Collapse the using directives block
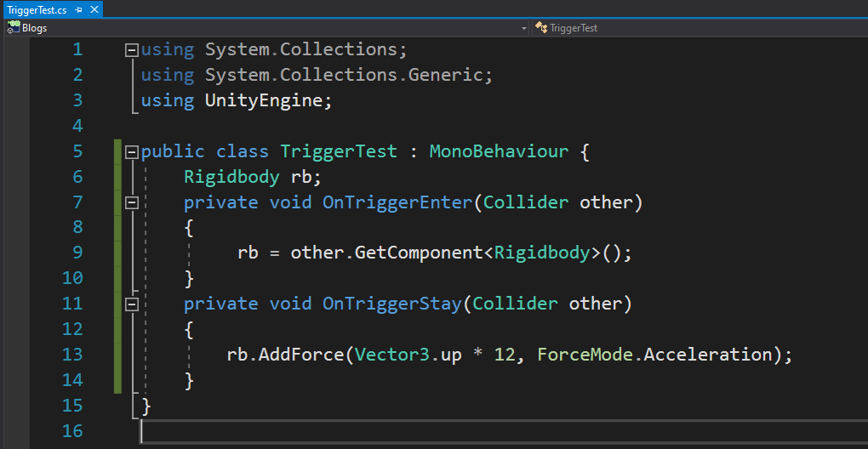This screenshot has width=868, height=449. click(132, 51)
